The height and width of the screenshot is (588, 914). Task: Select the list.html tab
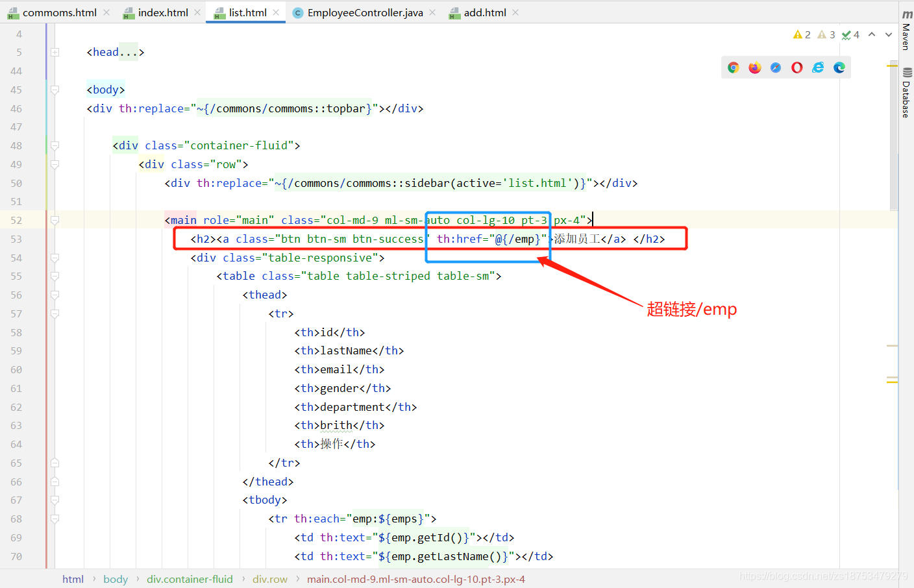[x=247, y=12]
